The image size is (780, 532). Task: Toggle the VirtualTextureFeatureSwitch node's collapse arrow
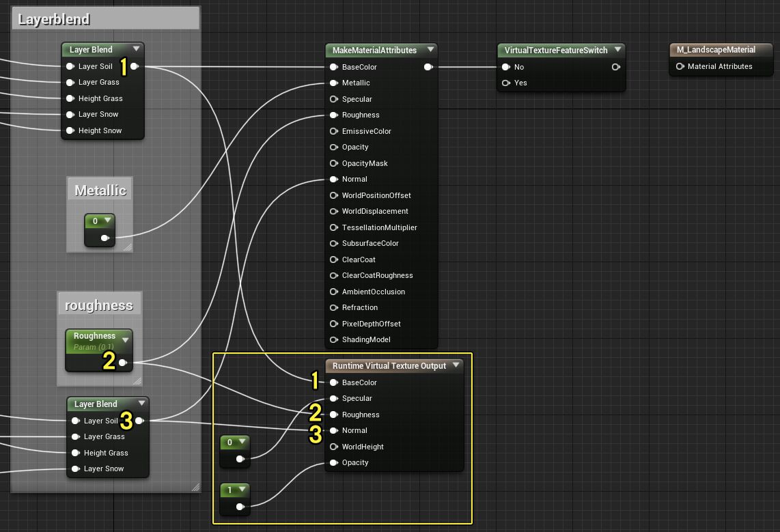click(x=617, y=50)
